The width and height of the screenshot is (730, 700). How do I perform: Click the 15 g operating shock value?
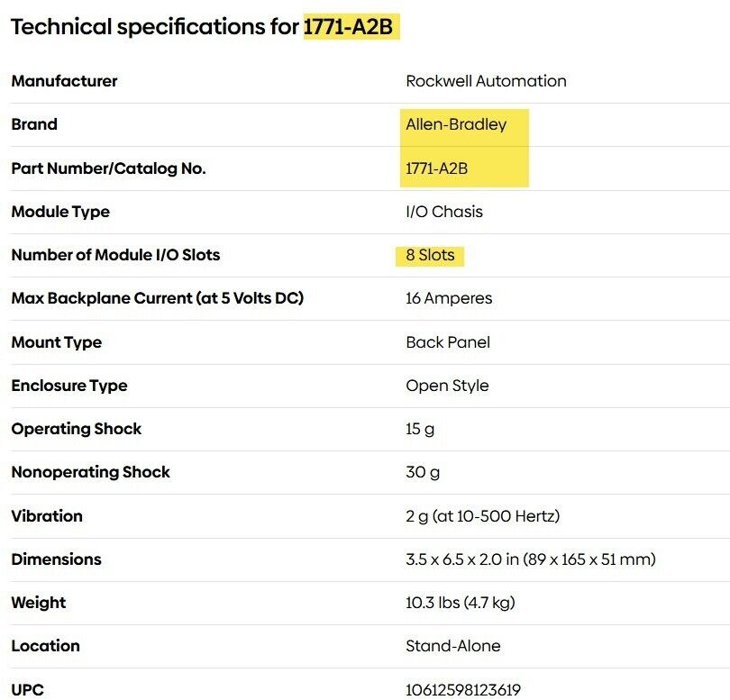point(420,429)
